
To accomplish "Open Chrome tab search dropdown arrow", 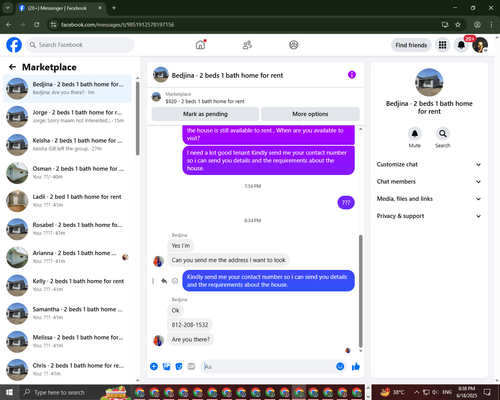I will (x=7, y=8).
